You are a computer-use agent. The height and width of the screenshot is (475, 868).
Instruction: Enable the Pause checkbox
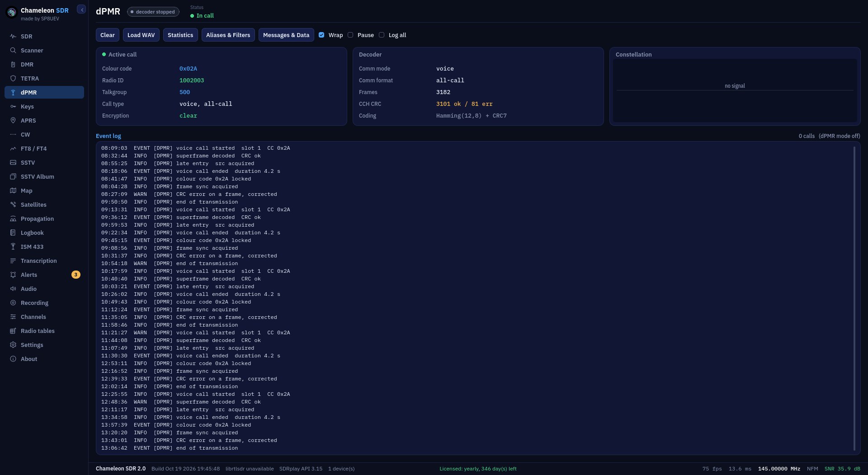[350, 35]
